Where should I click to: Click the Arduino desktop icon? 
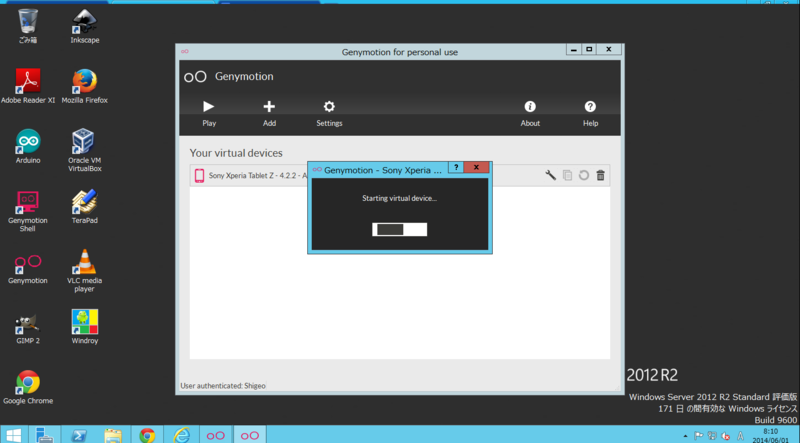[x=28, y=146]
